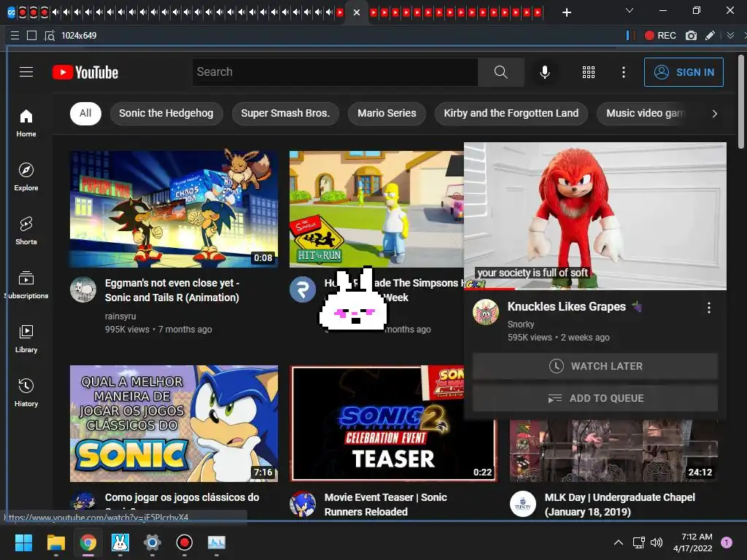
Task: Open the drawing pencil tool
Action: (x=710, y=35)
